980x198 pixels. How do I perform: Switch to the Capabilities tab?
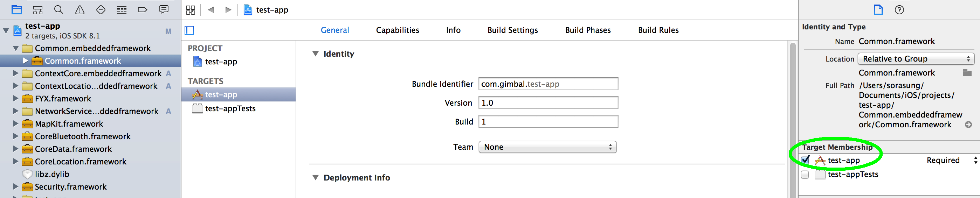tap(397, 30)
